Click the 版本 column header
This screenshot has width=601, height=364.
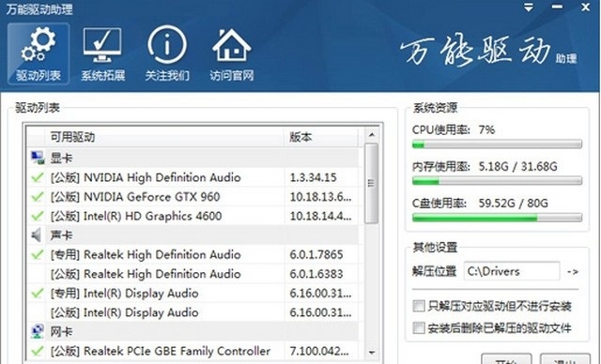click(321, 137)
